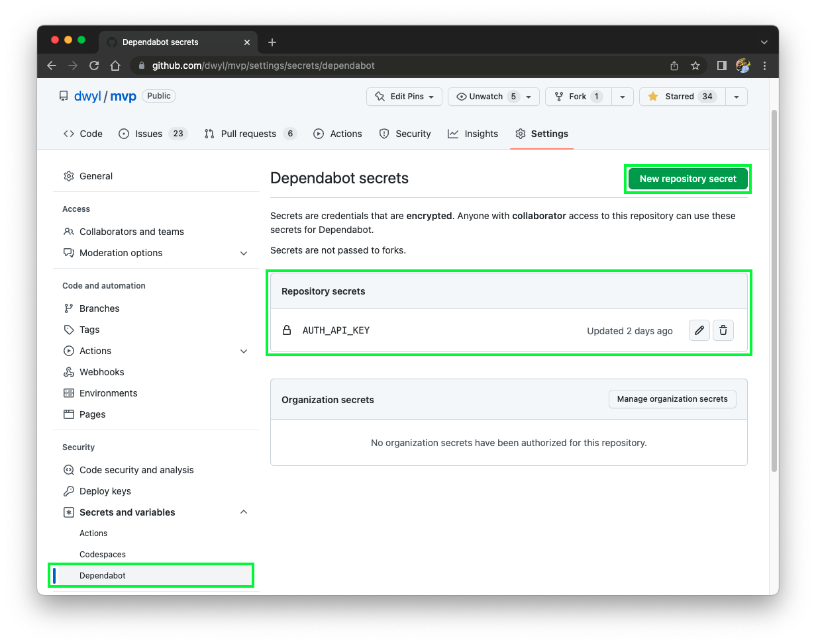The width and height of the screenshot is (816, 644).
Task: Click New repository secret
Action: [687, 179]
